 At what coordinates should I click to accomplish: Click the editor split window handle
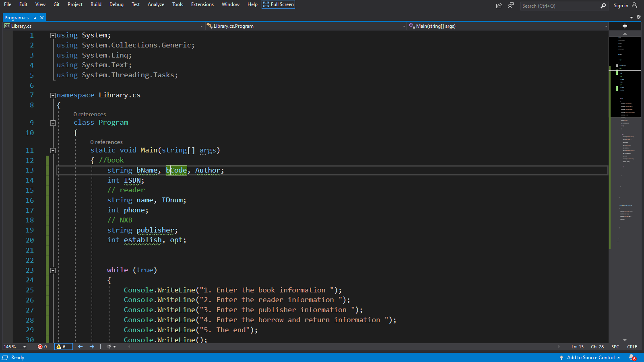(625, 26)
